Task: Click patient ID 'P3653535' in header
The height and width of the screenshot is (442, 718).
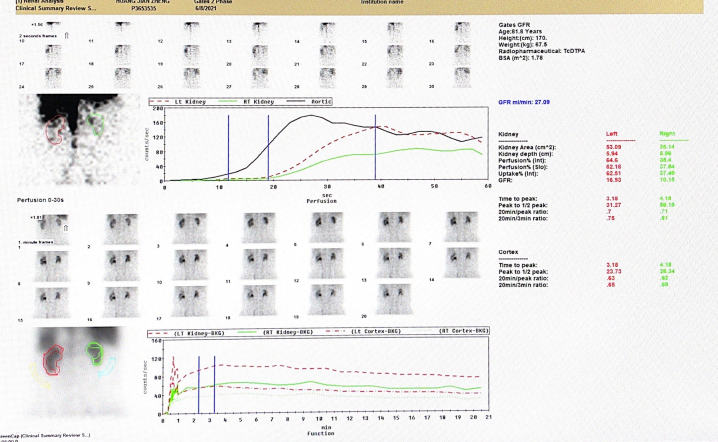Action: coord(143,8)
